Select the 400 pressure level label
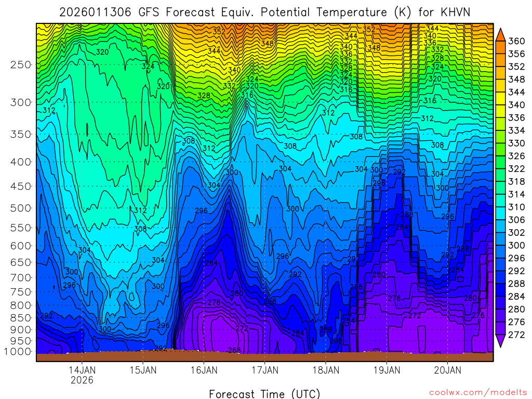This screenshot has width=532, height=399. point(20,162)
